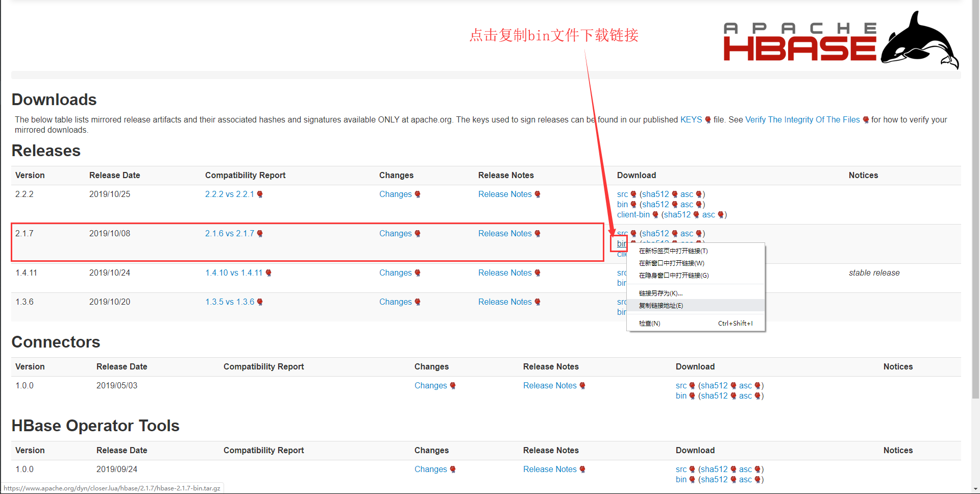Screen dimensions: 980x494
Task: Open the client-bin download link for 2.2.2
Action: [x=632, y=214]
